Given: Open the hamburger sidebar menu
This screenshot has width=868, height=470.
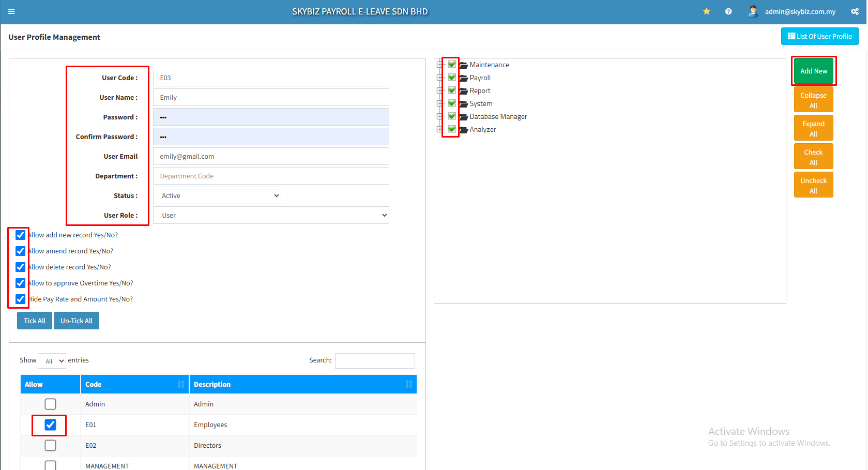Looking at the screenshot, I should pyautogui.click(x=11, y=11).
